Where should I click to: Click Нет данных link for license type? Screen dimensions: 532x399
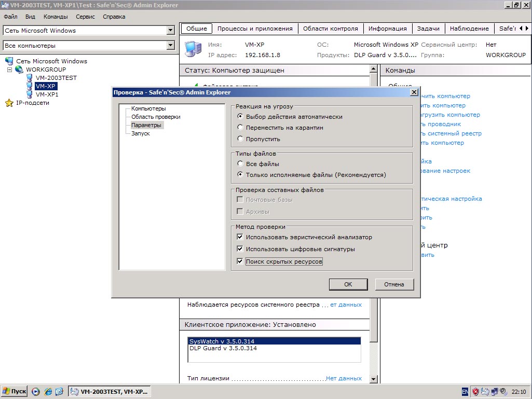[x=344, y=378]
